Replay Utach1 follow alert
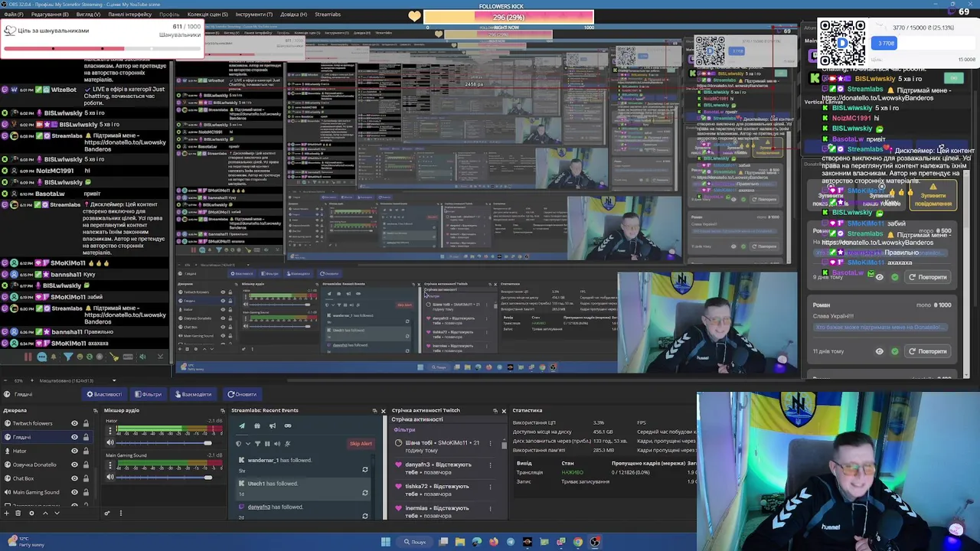 (x=365, y=493)
